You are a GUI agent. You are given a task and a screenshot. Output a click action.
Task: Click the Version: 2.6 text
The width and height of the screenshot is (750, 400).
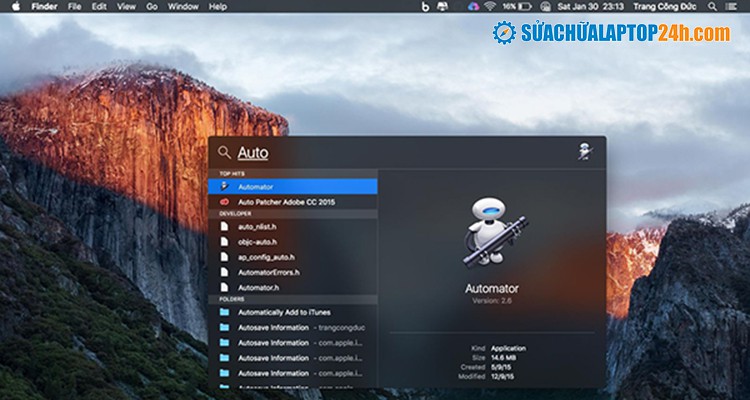(492, 301)
